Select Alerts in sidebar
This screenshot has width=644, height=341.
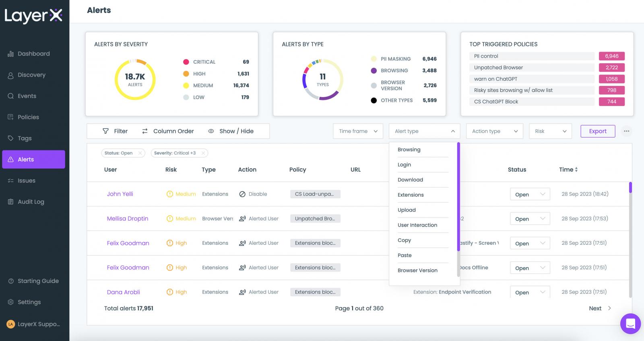[x=33, y=159]
